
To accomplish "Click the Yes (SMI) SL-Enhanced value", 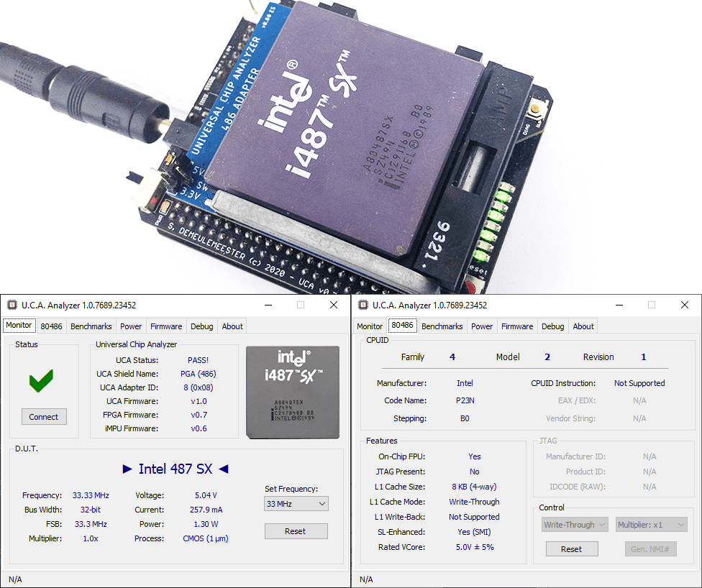I will pos(474,532).
